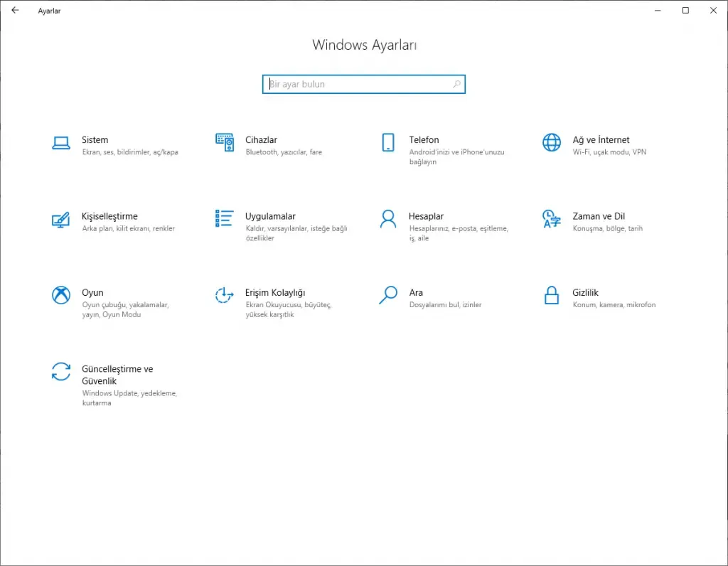Click the Oyun Xbox icon
This screenshot has height=566, width=728.
[61, 295]
